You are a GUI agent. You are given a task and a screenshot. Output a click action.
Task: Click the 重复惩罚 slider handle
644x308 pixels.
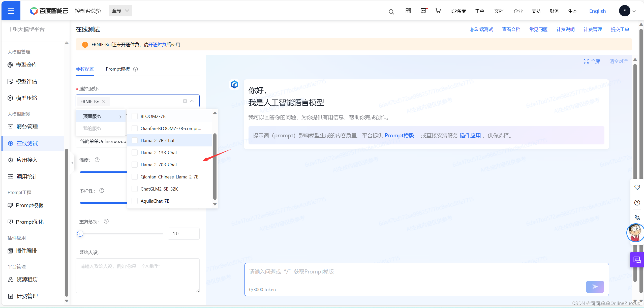80,234
